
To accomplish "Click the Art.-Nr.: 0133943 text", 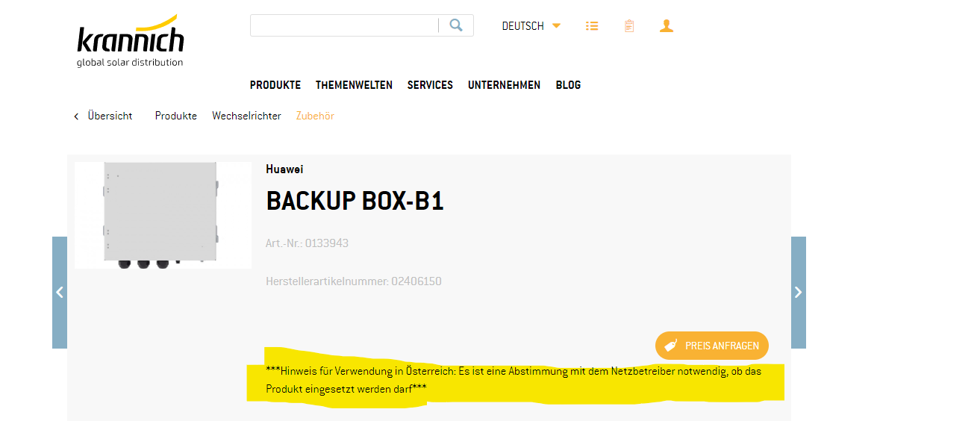I will 307,243.
